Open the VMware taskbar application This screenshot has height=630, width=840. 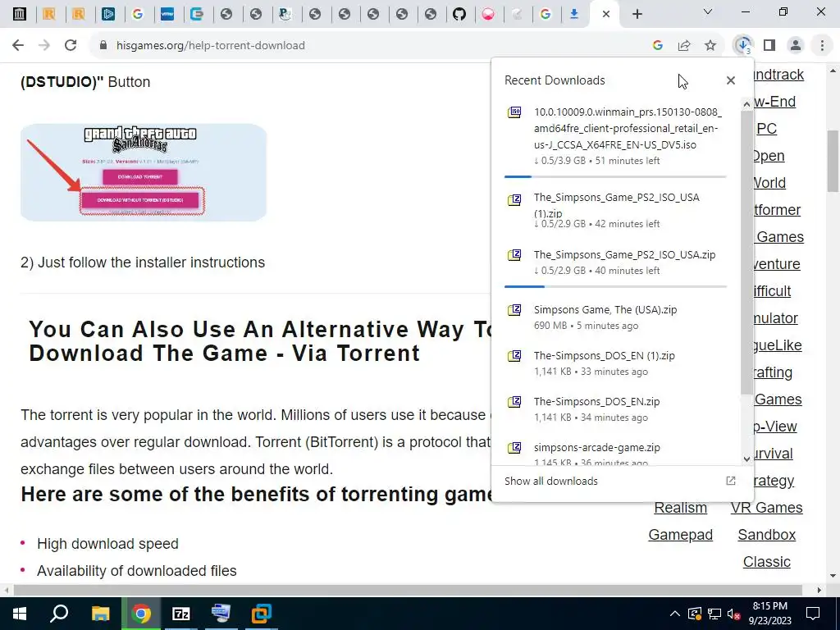tap(262, 614)
